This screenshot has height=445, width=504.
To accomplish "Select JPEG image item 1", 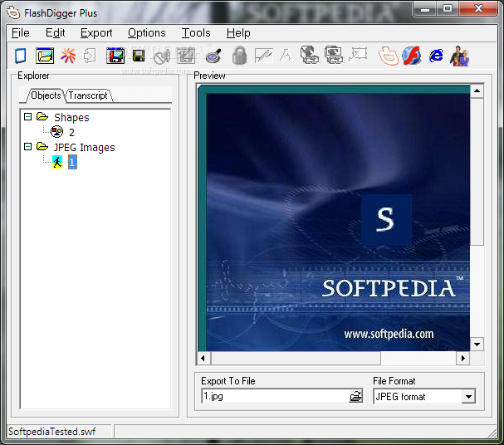I will (72, 162).
